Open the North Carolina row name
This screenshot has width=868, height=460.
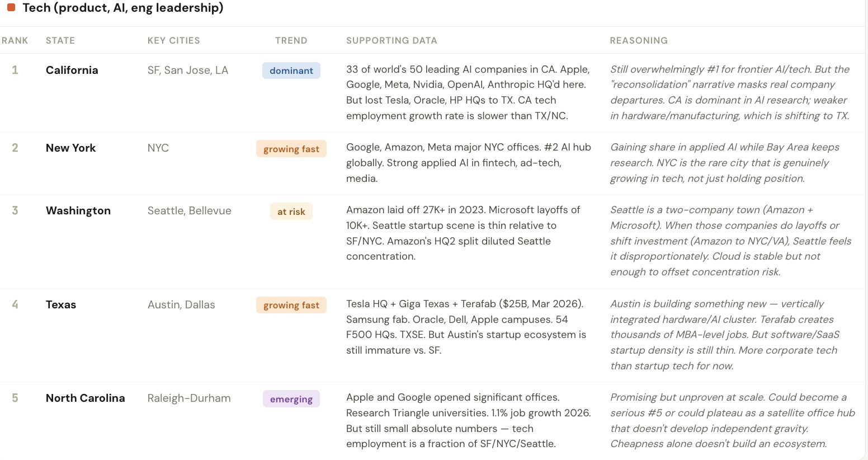(x=86, y=398)
